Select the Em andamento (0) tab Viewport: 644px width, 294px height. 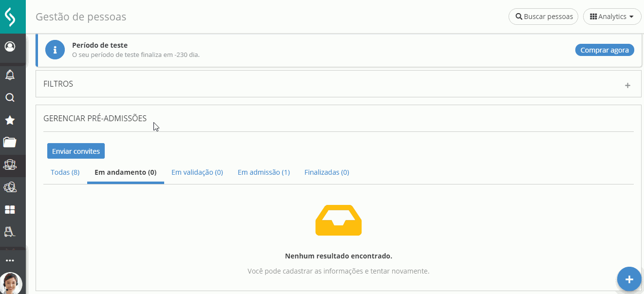[126, 172]
